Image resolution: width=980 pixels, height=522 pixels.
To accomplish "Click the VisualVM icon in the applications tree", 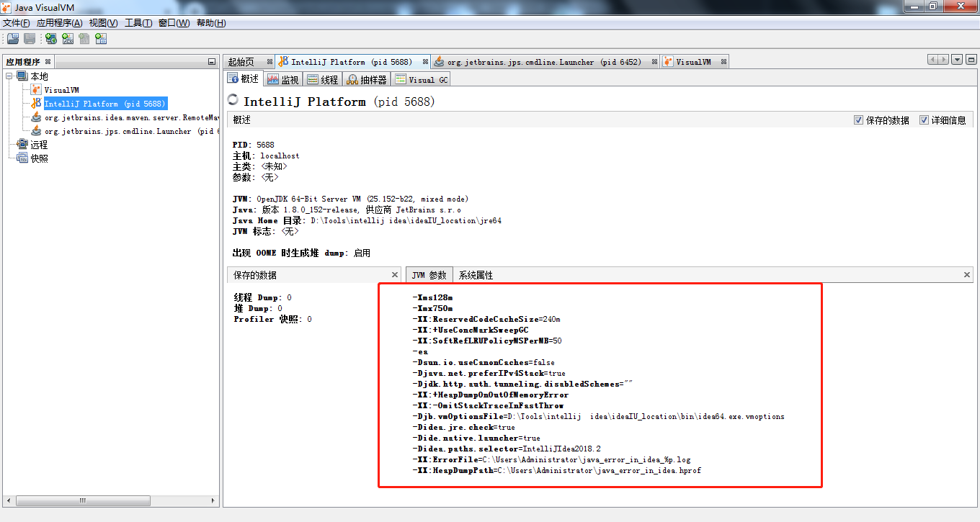I will pos(36,90).
